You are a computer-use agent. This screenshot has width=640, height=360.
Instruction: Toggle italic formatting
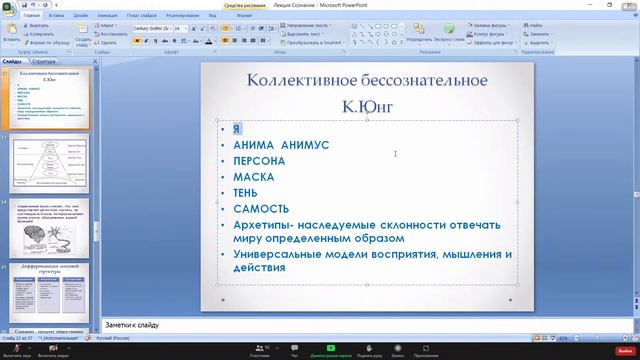pyautogui.click(x=146, y=41)
